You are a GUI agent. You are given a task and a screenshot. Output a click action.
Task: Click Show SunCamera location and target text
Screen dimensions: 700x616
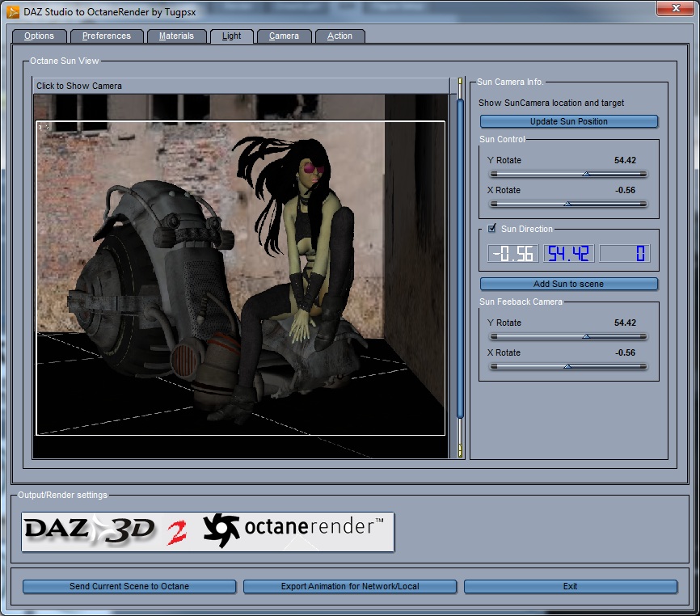(551, 103)
